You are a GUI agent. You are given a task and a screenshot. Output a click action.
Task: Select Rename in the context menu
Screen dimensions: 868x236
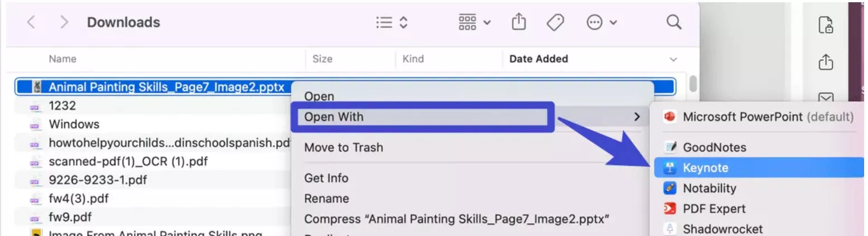(x=326, y=199)
